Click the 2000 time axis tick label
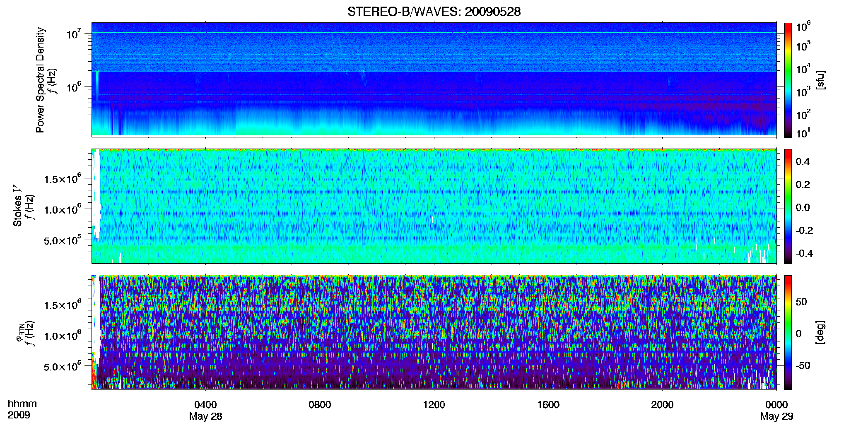868x447 pixels. coord(662,405)
